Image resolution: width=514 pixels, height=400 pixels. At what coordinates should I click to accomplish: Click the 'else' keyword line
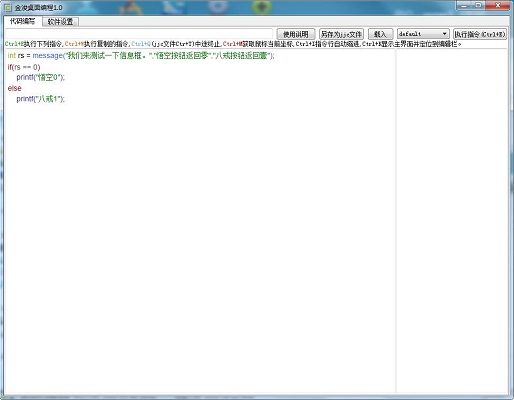pyautogui.click(x=15, y=88)
